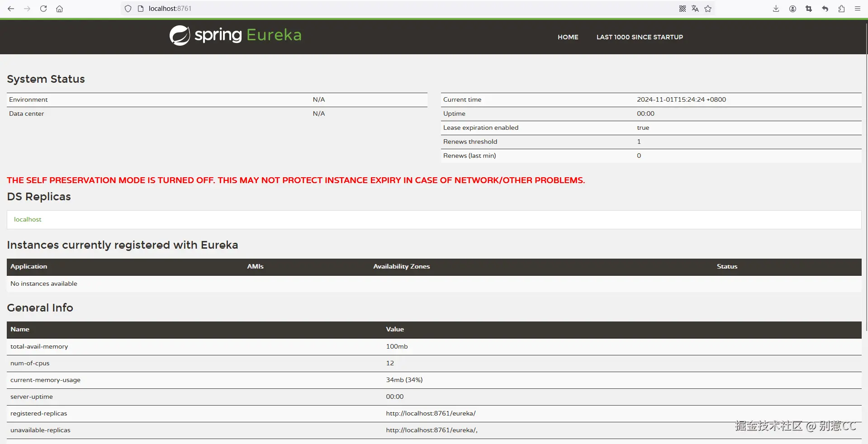Click the AMIs column header
The image size is (868, 444).
(255, 266)
